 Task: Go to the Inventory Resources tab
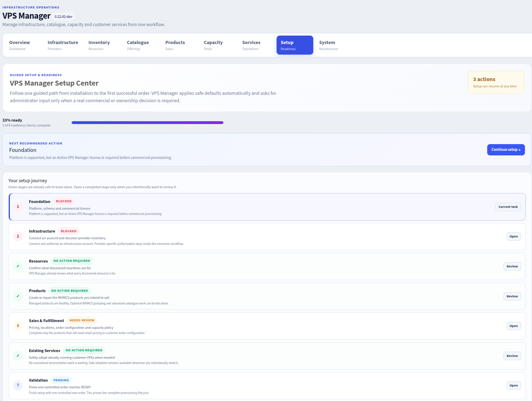102,45
